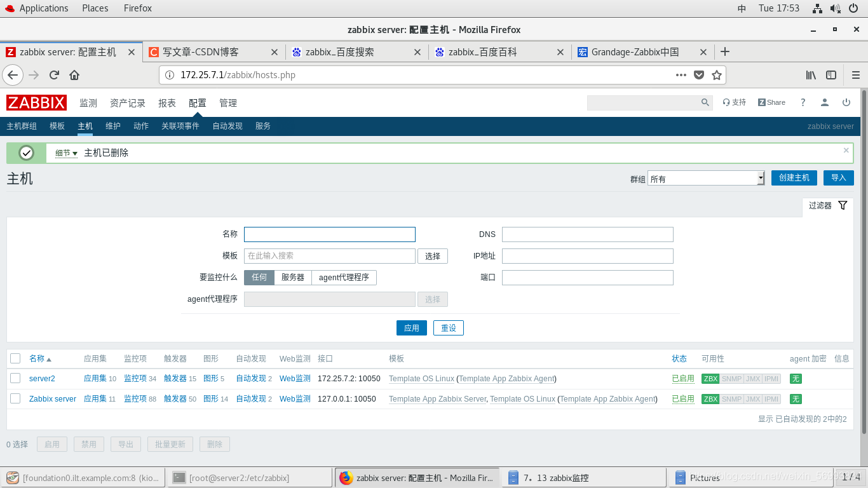868x488 pixels.
Task: Open the 群组 dropdown
Action: 706,179
